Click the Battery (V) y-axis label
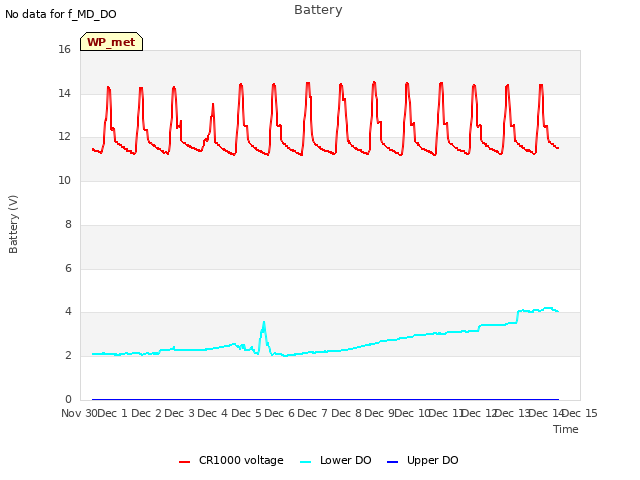 pos(13,224)
